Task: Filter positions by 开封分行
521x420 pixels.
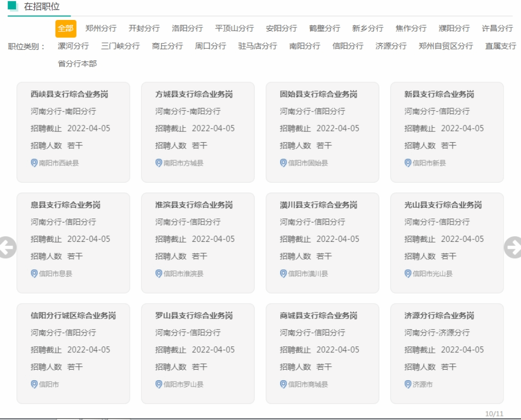Action: 144,28
